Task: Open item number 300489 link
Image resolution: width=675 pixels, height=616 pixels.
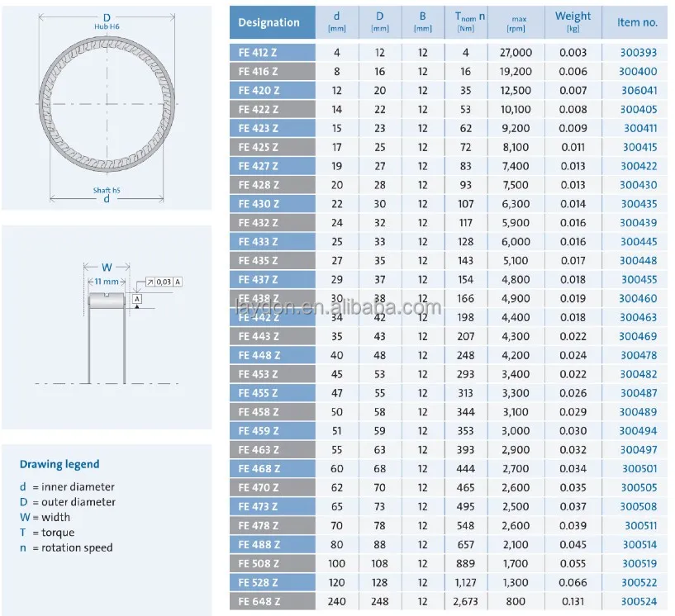Action: coord(639,412)
